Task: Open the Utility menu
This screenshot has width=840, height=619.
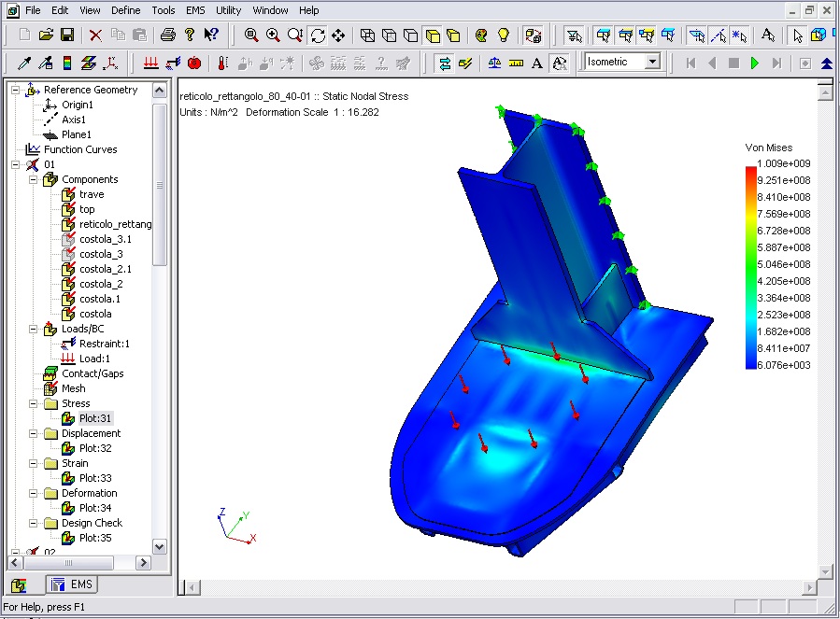Action: coord(228,10)
